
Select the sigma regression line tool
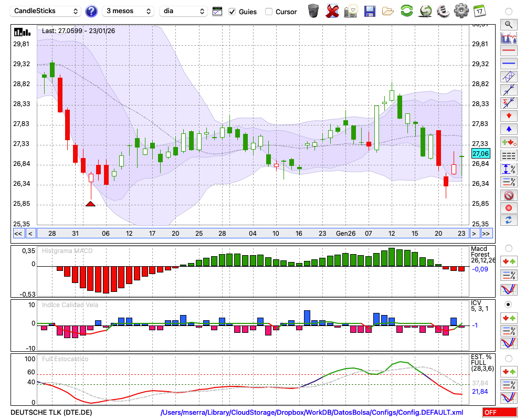pyautogui.click(x=509, y=103)
